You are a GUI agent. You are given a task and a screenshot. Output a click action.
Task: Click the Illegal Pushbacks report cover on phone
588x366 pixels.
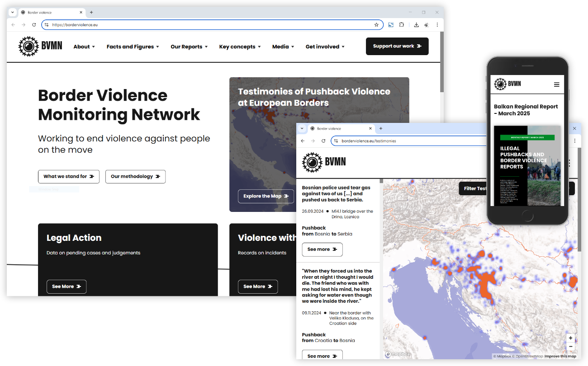(x=527, y=165)
